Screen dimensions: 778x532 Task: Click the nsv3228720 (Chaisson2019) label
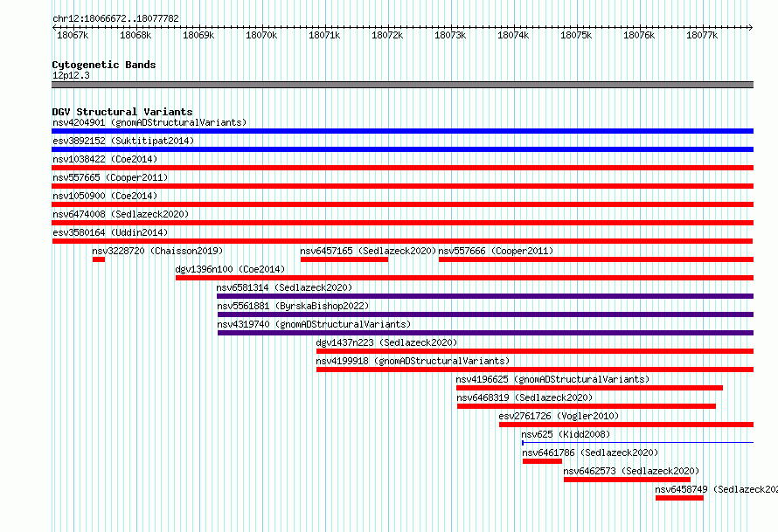(x=157, y=251)
